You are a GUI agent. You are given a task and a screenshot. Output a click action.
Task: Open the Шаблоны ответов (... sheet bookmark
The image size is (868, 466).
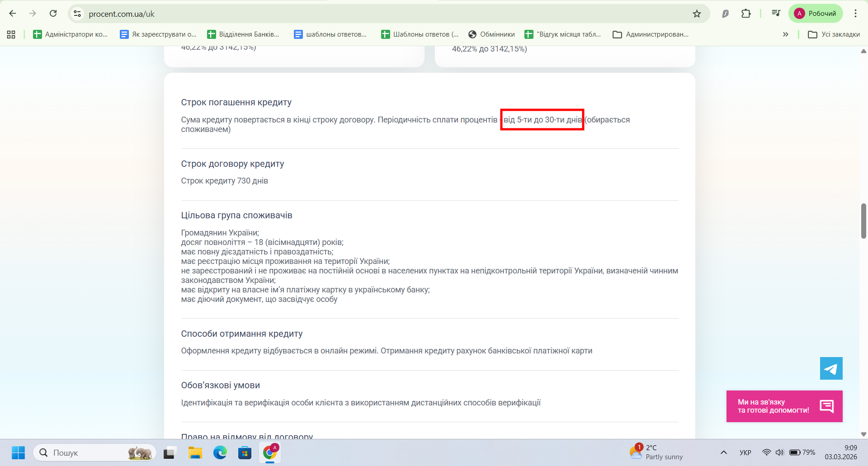point(420,34)
